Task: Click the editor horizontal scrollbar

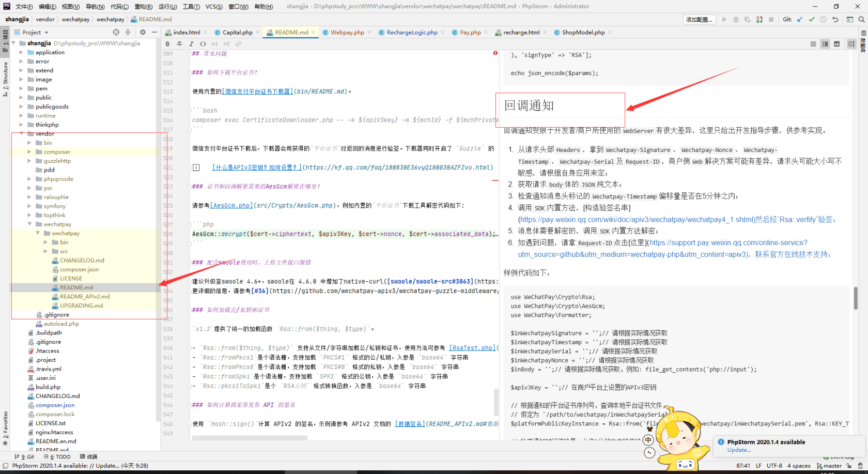Action: pyautogui.click(x=250, y=438)
